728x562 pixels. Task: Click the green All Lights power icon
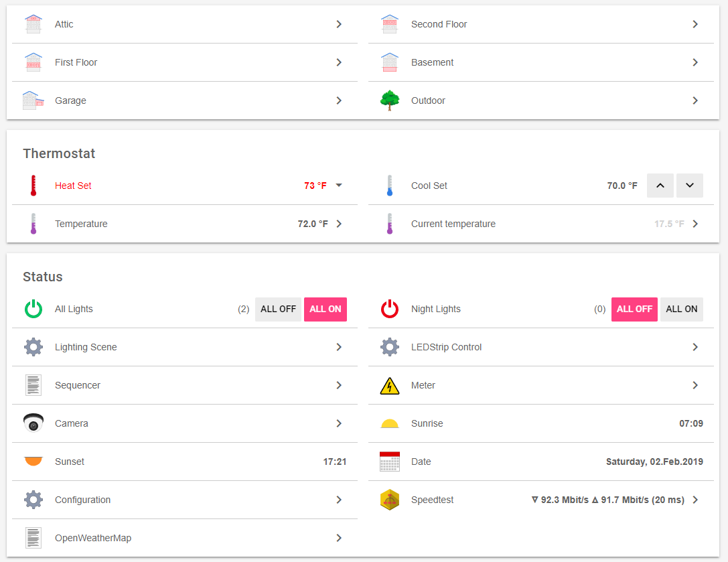[x=33, y=309]
